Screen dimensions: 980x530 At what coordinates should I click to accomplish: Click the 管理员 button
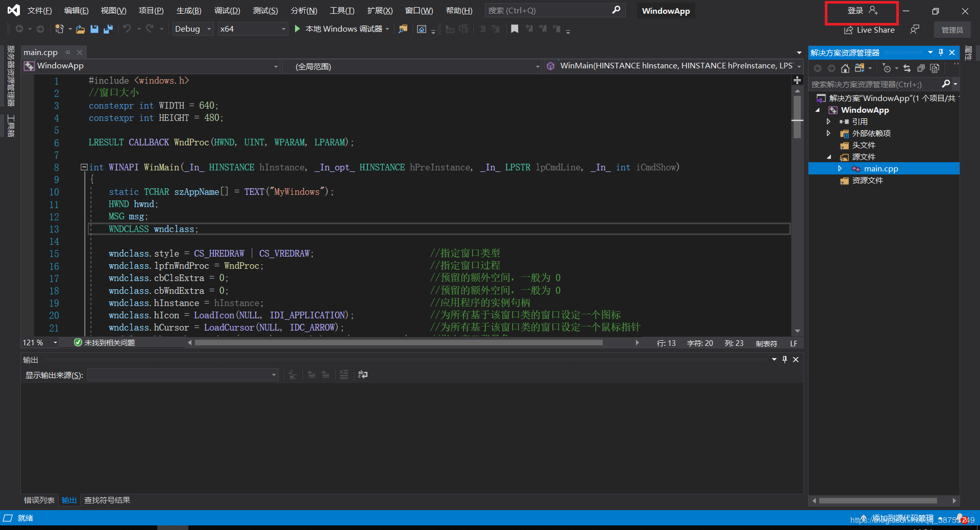point(952,30)
